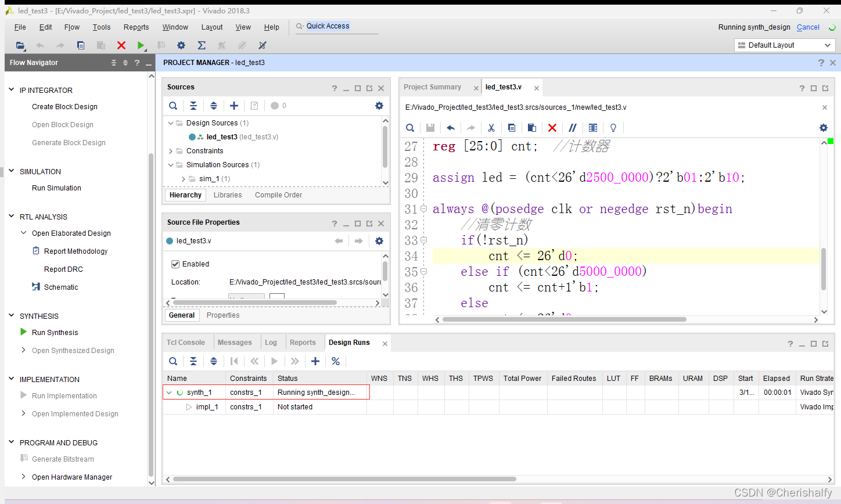Image resolution: width=841 pixels, height=504 pixels.
Task: Create new run with the plus icon
Action: click(315, 361)
